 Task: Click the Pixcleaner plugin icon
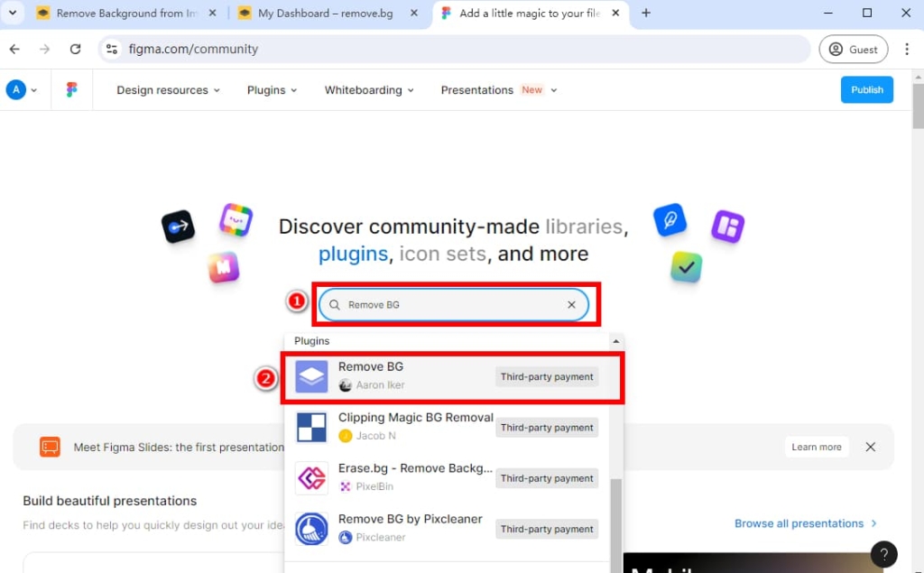tap(312, 529)
